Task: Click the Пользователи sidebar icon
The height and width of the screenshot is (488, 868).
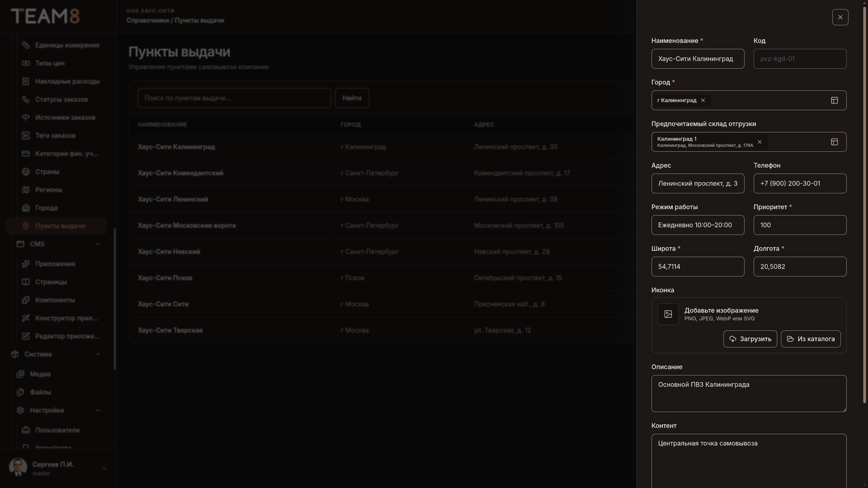Action: (25, 430)
